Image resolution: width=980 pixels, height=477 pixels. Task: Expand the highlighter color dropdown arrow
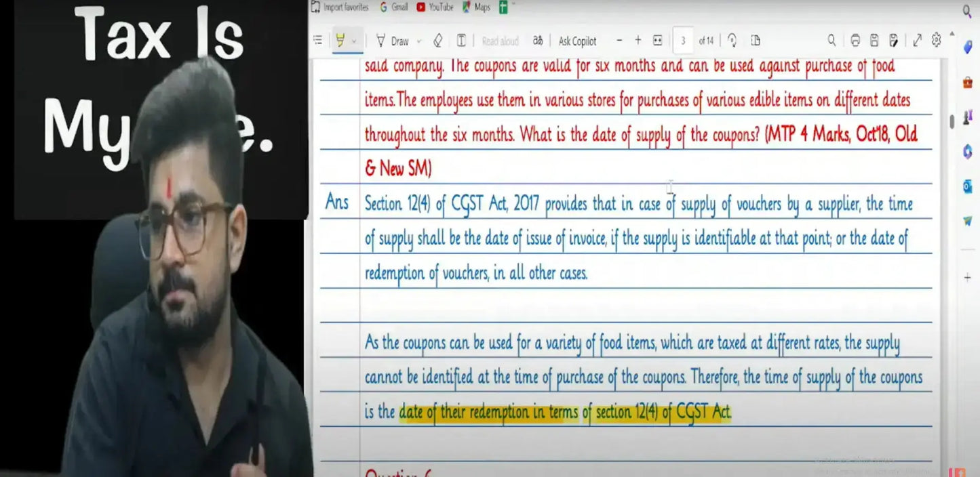pyautogui.click(x=354, y=41)
